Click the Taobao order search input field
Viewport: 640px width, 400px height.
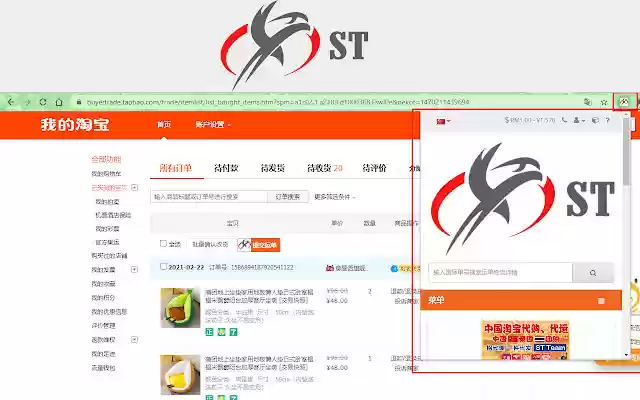pos(209,197)
